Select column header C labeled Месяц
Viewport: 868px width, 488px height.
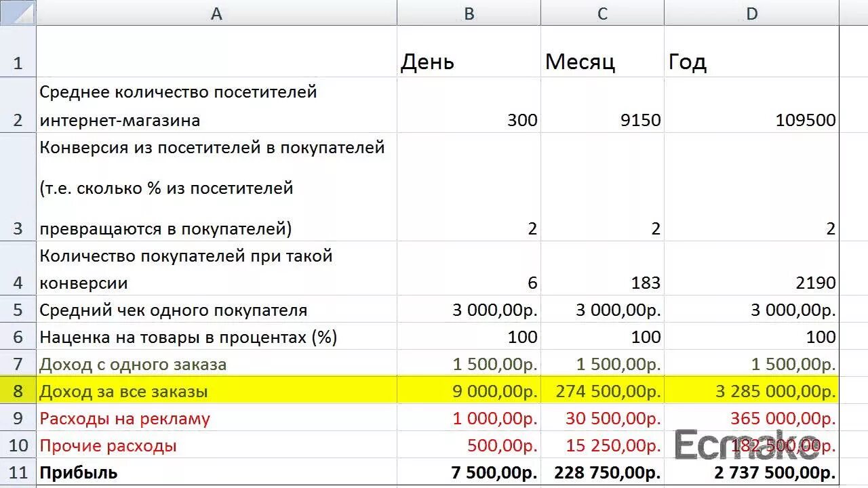tap(602, 13)
